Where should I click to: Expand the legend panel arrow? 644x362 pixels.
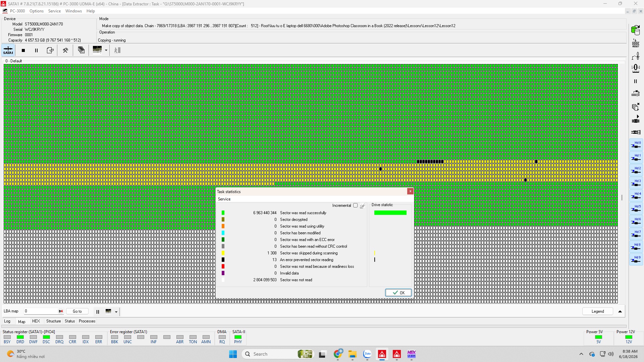620,311
